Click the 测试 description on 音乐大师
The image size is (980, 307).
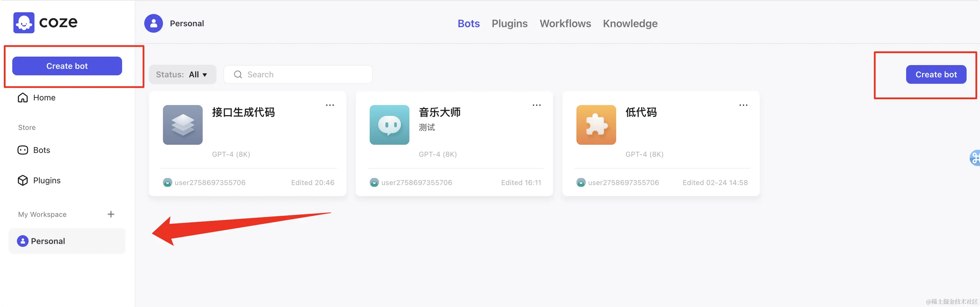[x=426, y=127]
